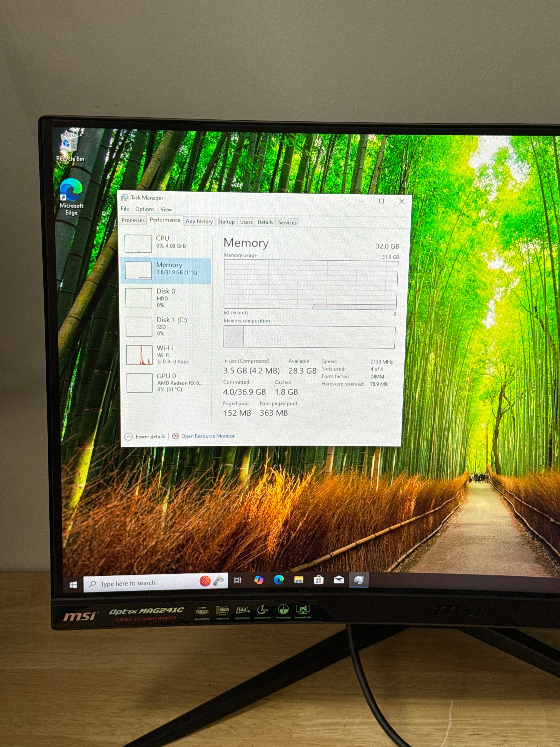Click the Committed 4.0/36.9 GB value
560x747 pixels.
click(x=244, y=392)
